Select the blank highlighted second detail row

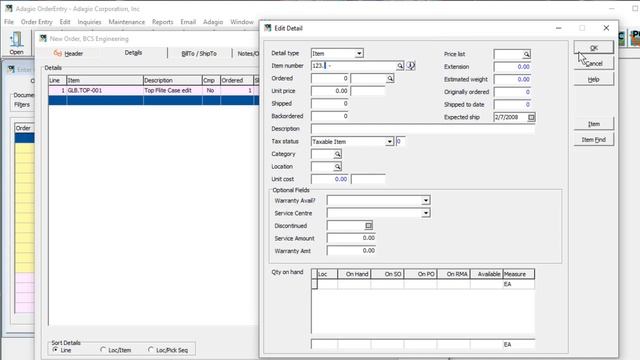(153, 100)
